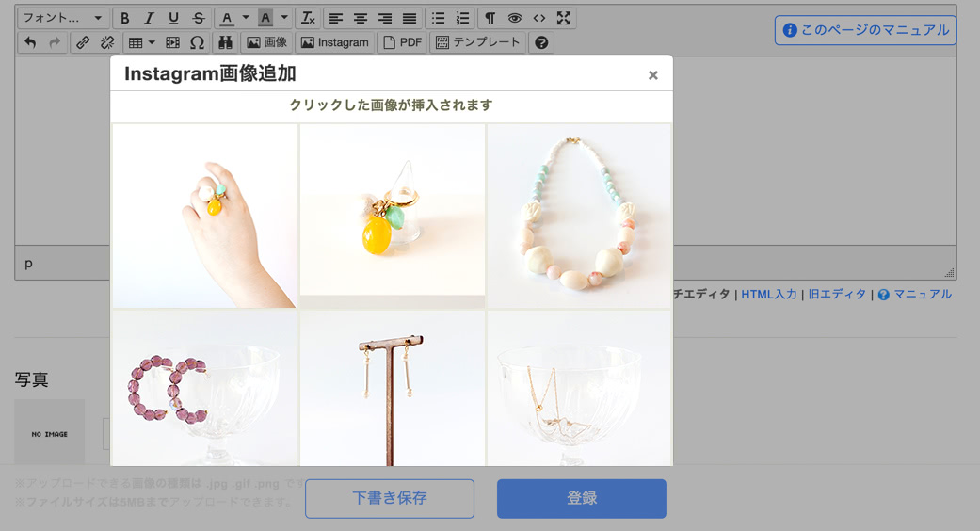This screenshot has height=531, width=980.
Task: Toggle italic formatting
Action: click(150, 18)
